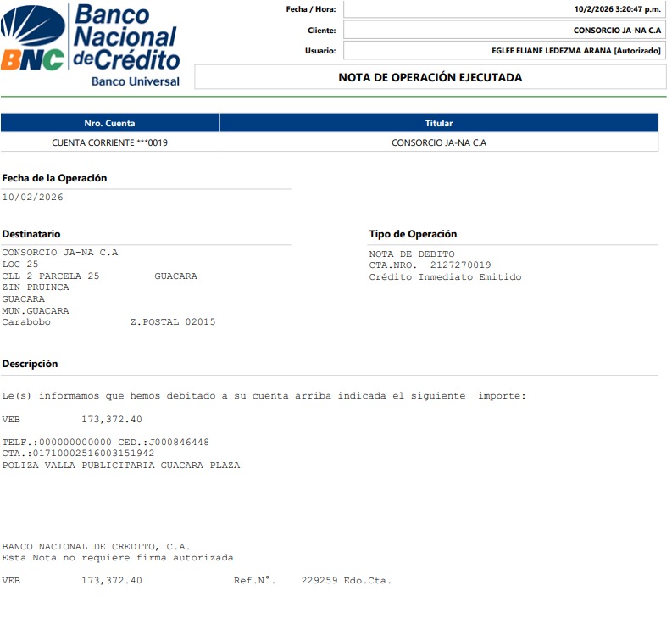Click the BNC Banco Nacional de Crédito logo
Viewport: 672px width, 619px height.
pyautogui.click(x=91, y=44)
